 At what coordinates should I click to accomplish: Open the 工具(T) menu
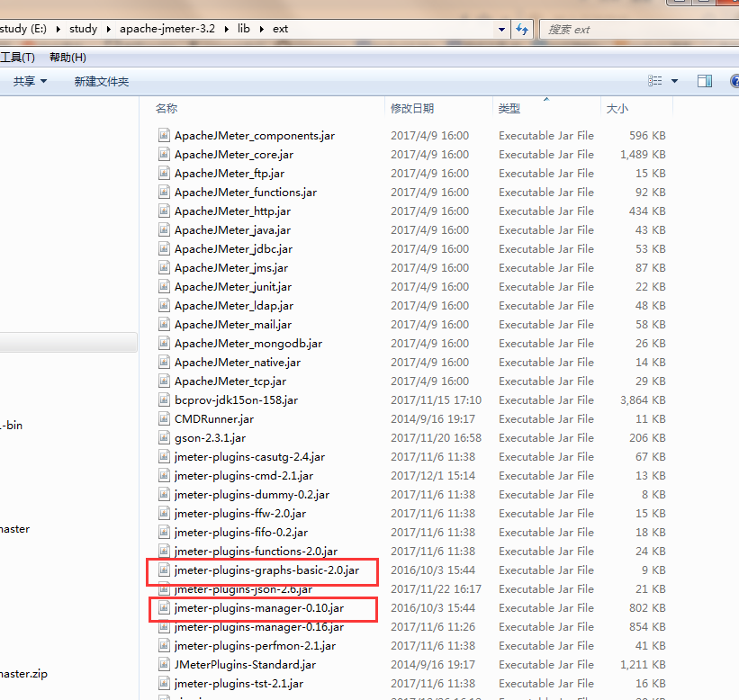tap(17, 58)
